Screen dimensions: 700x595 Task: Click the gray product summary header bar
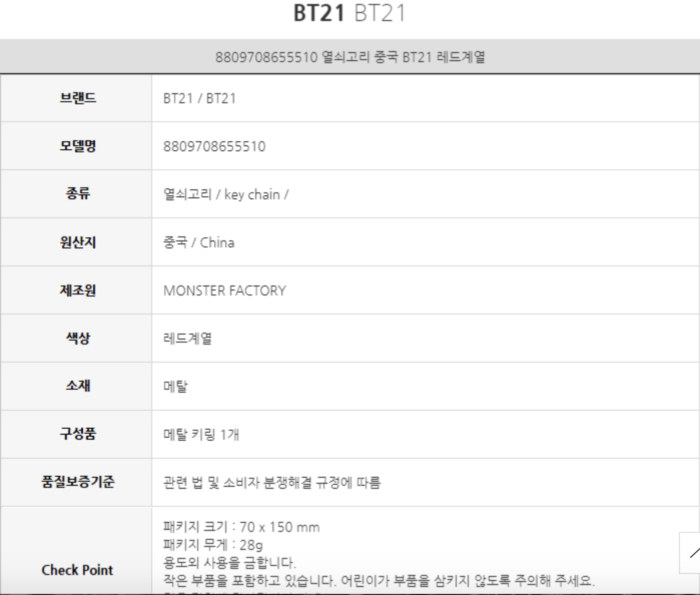click(349, 57)
